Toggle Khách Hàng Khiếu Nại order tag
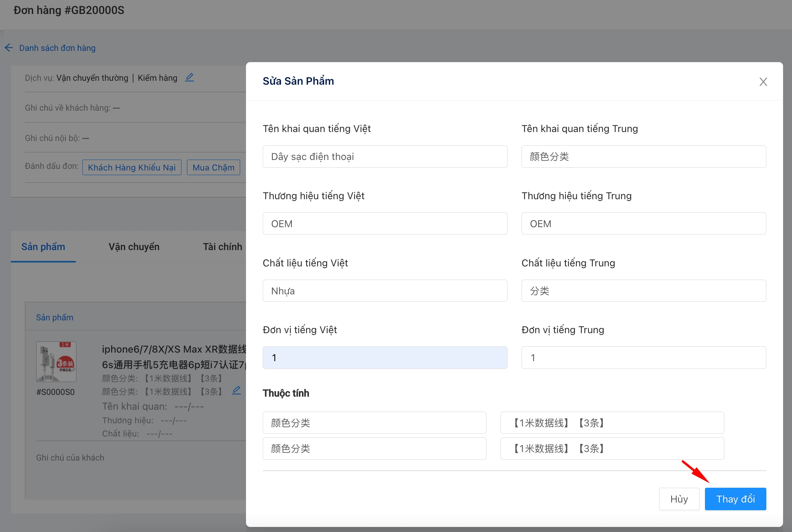Image resolution: width=792 pixels, height=532 pixels. point(132,167)
